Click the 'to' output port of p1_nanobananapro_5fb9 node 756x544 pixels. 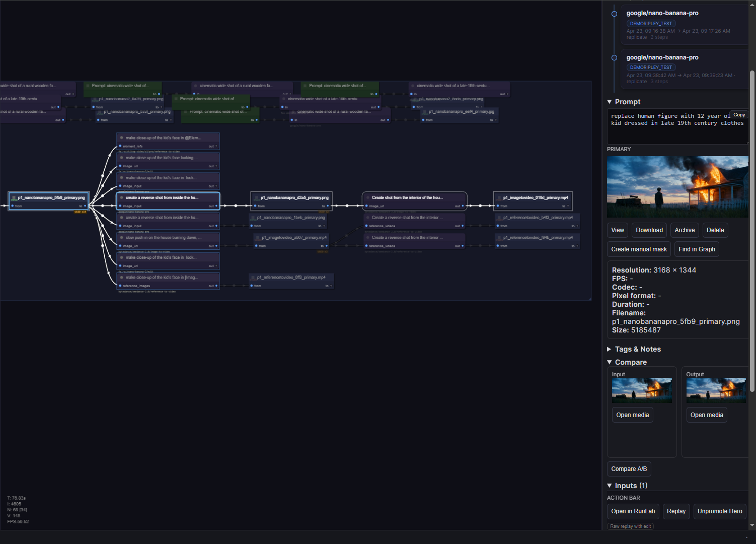point(85,206)
